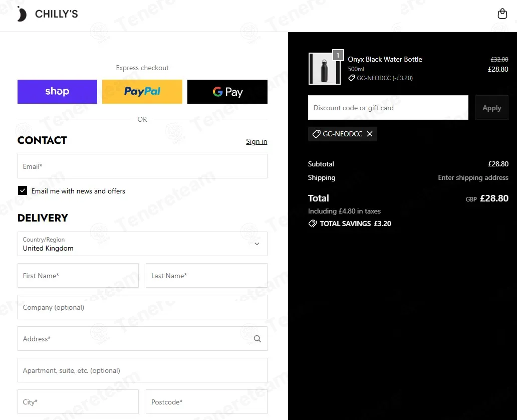The width and height of the screenshot is (517, 420).
Task: Click the Subtotal label
Action: pyautogui.click(x=321, y=164)
